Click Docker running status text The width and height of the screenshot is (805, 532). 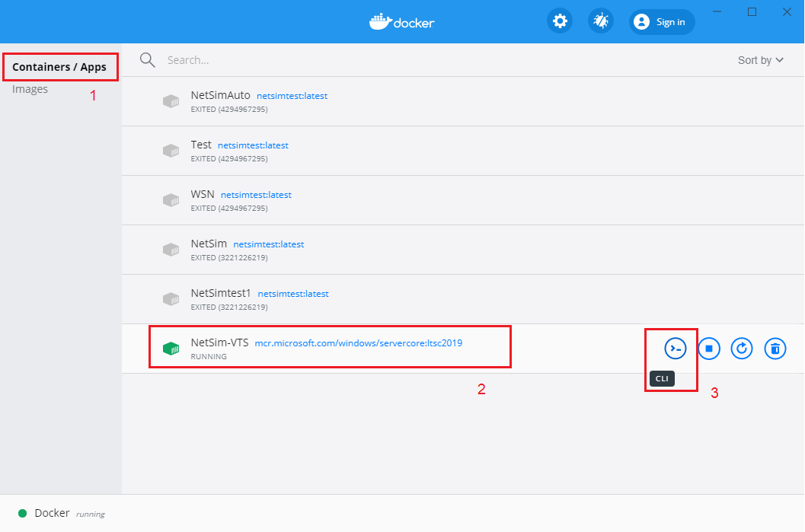tap(70, 514)
